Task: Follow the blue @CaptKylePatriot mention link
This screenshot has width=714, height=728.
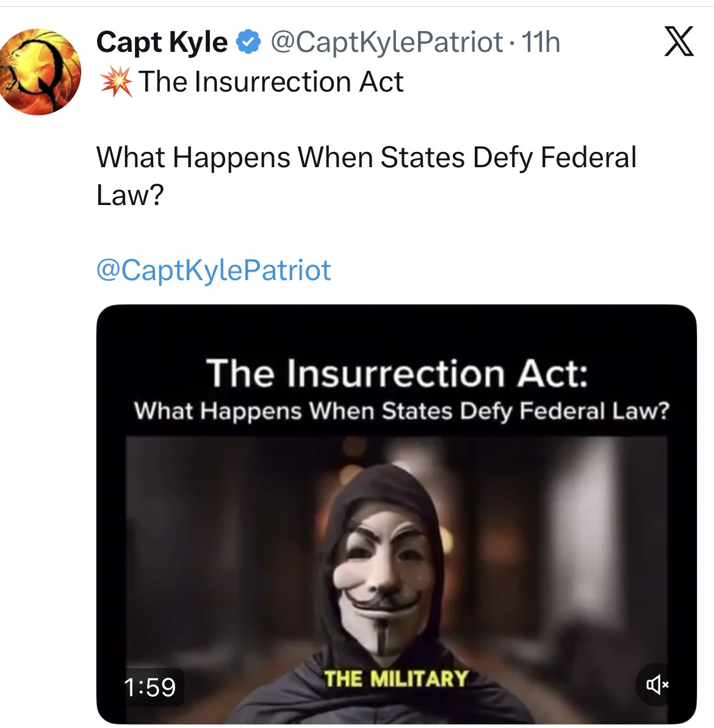Action: (214, 270)
